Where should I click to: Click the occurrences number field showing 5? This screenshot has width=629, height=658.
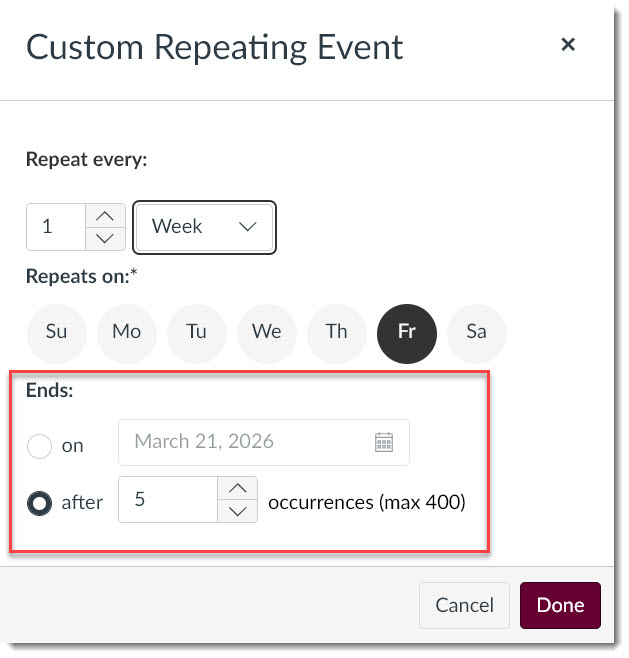[x=168, y=499]
